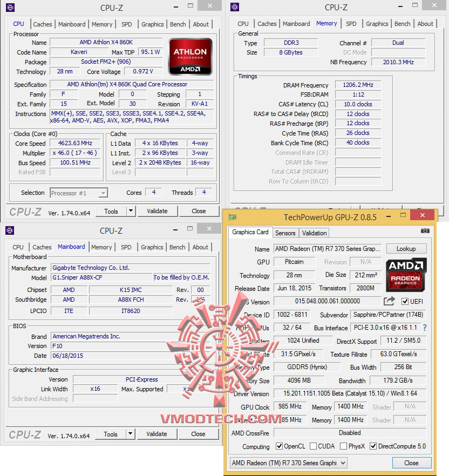Click the DRAM Frequency value 1206.2 MHz

[x=358, y=85]
